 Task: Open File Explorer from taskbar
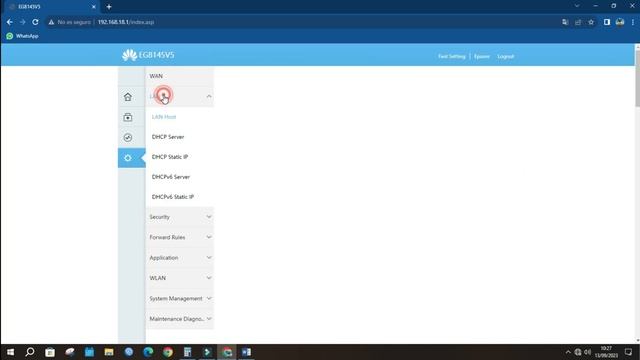pos(109,352)
